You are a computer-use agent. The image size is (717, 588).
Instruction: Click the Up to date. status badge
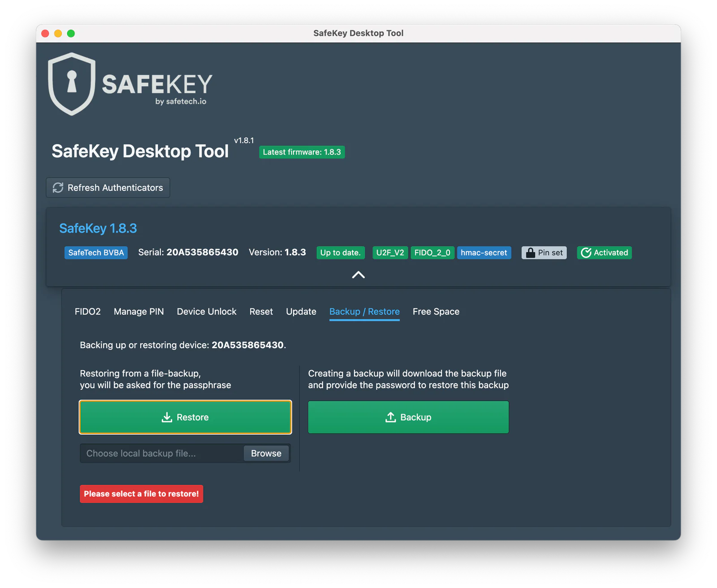[x=341, y=253]
